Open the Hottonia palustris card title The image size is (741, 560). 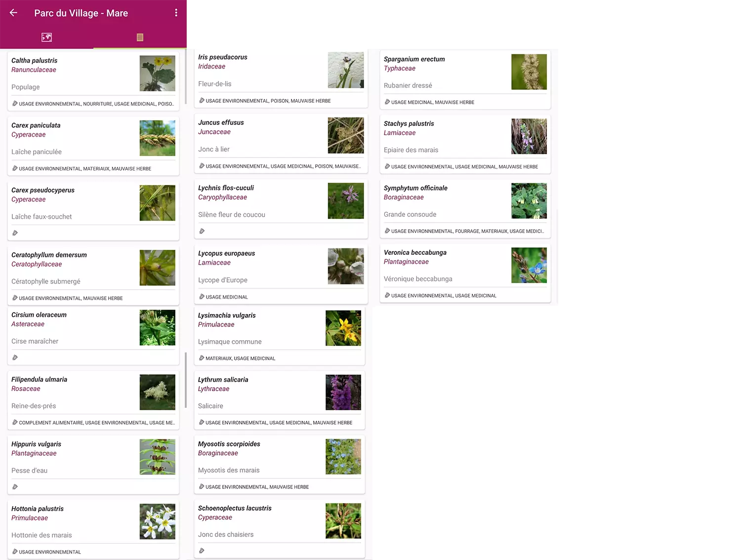38,509
